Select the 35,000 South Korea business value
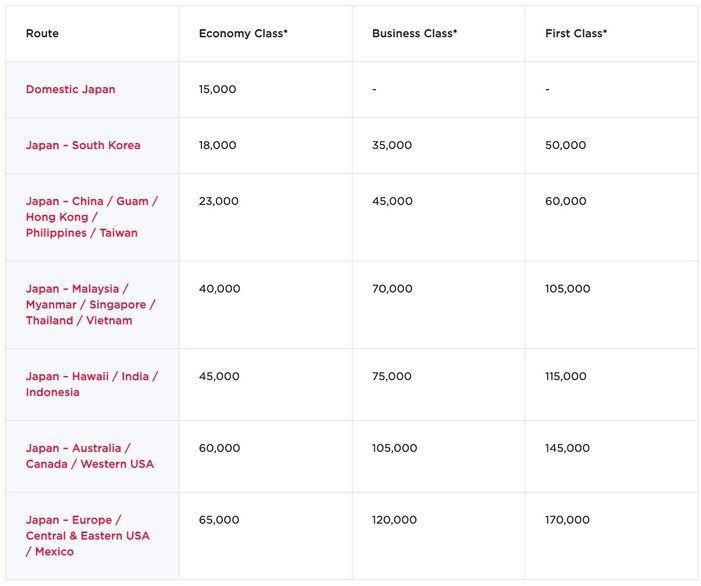Viewport: 701px width, 586px height. coord(392,145)
